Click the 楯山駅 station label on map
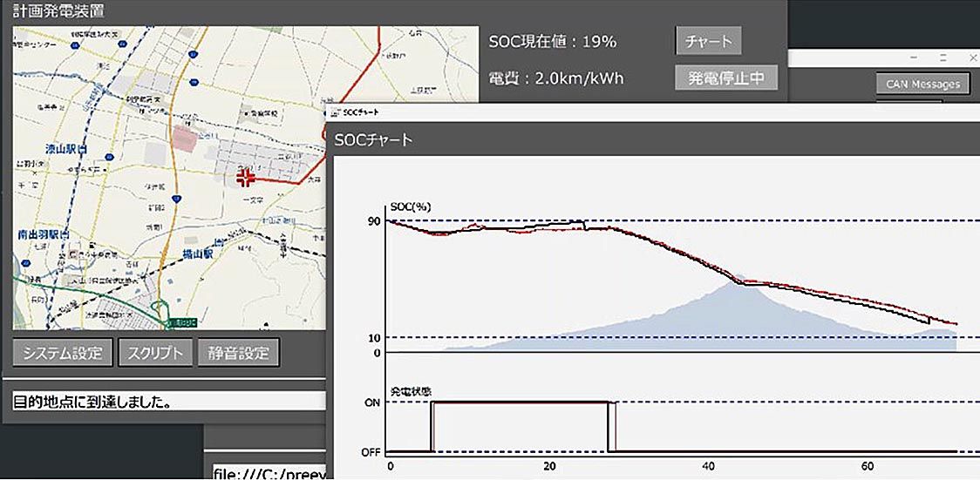Image resolution: width=980 pixels, height=480 pixels. click(197, 254)
